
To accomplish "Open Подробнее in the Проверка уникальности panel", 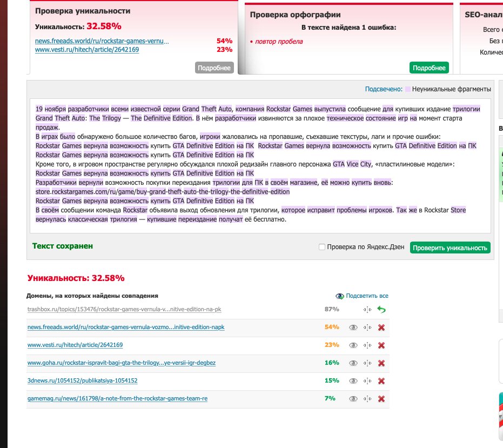I will pos(214,68).
